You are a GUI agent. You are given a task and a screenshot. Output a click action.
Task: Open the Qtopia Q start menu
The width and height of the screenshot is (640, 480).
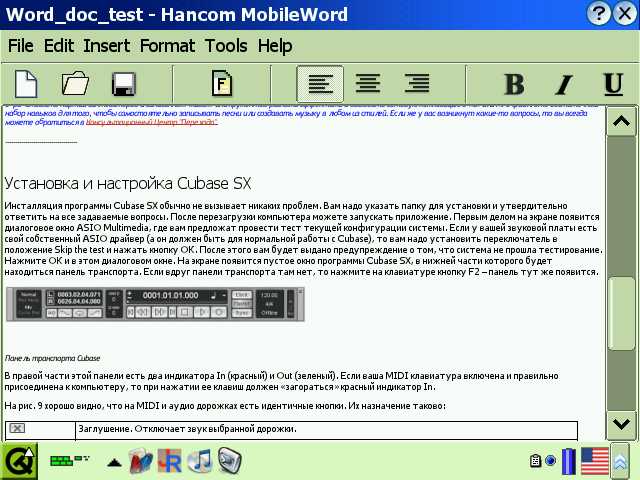click(19, 461)
